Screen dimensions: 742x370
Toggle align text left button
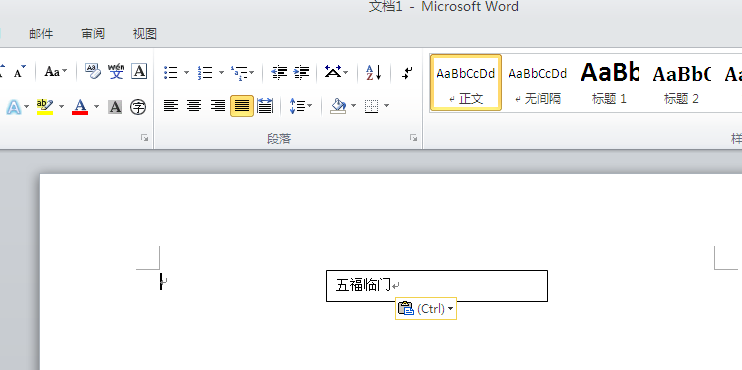[x=171, y=106]
